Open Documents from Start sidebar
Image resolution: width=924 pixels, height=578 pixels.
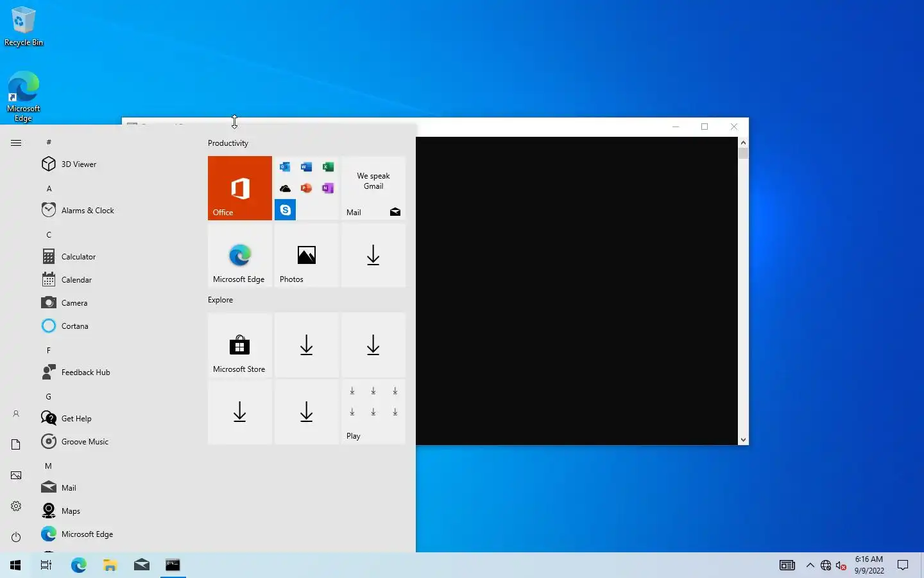pos(16,444)
